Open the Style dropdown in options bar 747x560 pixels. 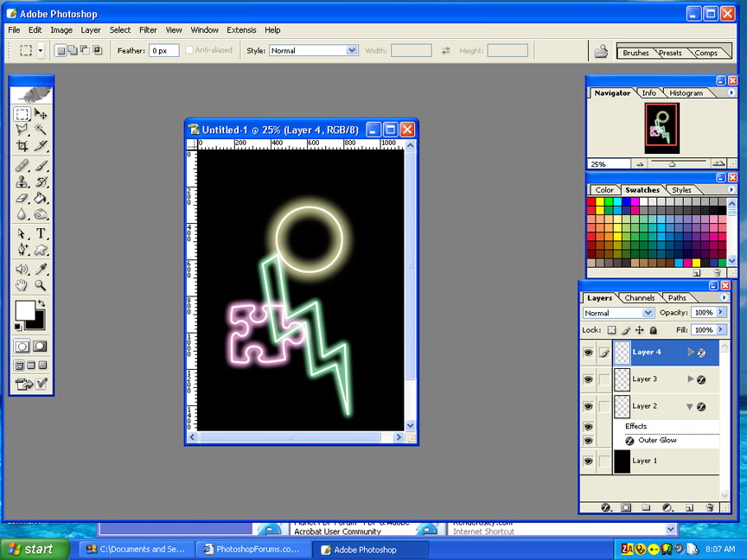pos(314,51)
